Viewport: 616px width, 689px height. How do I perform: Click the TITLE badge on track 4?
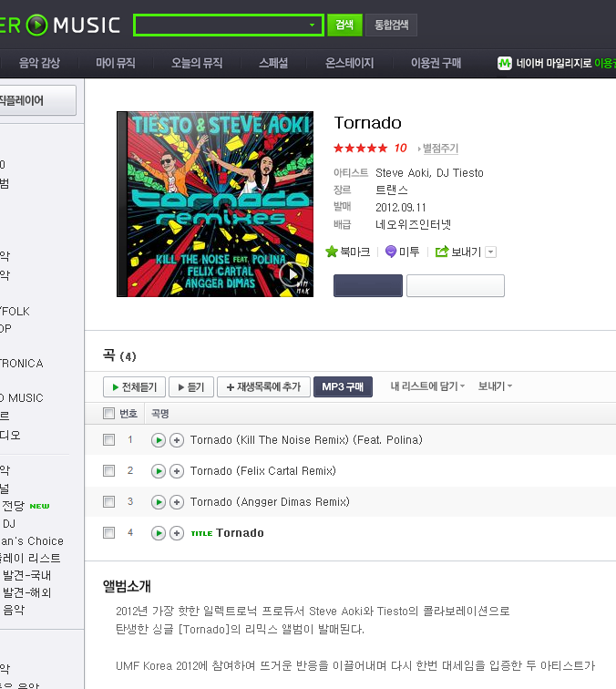(201, 533)
